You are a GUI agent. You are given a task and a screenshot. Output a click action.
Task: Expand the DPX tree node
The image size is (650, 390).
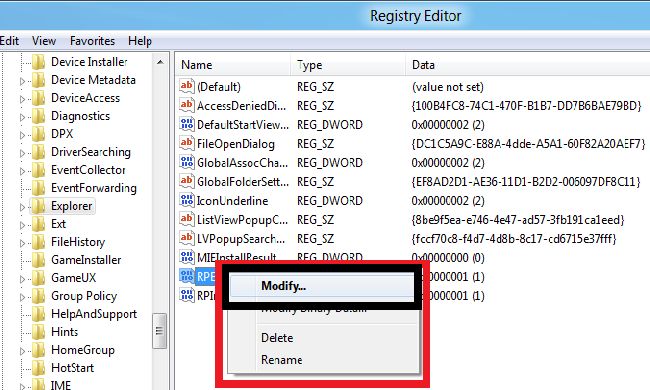coord(22,135)
